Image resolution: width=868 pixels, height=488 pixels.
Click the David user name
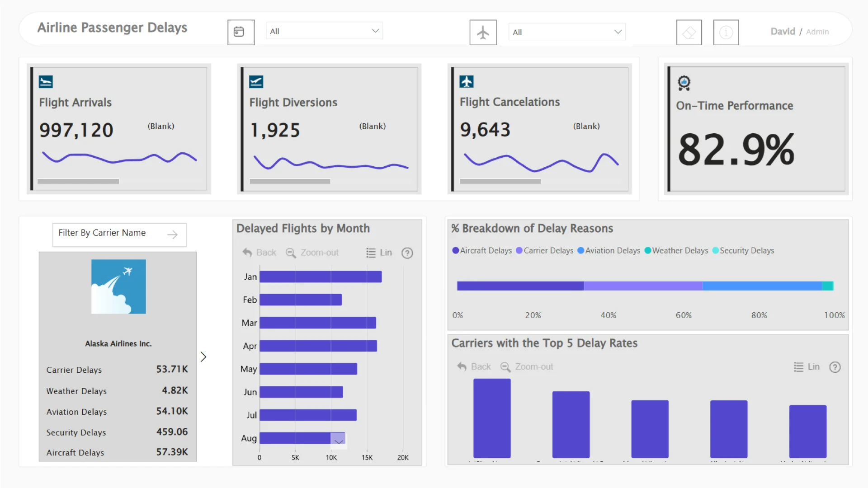click(783, 32)
